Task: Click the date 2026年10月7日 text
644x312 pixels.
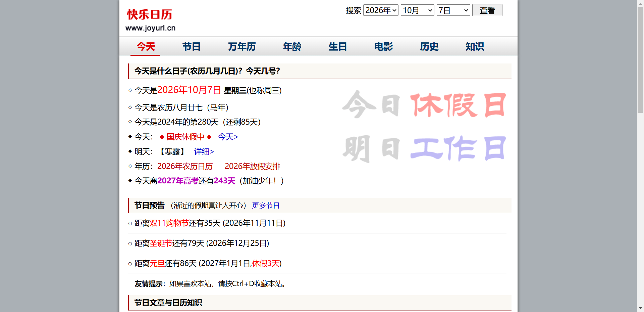Action: pyautogui.click(x=189, y=90)
